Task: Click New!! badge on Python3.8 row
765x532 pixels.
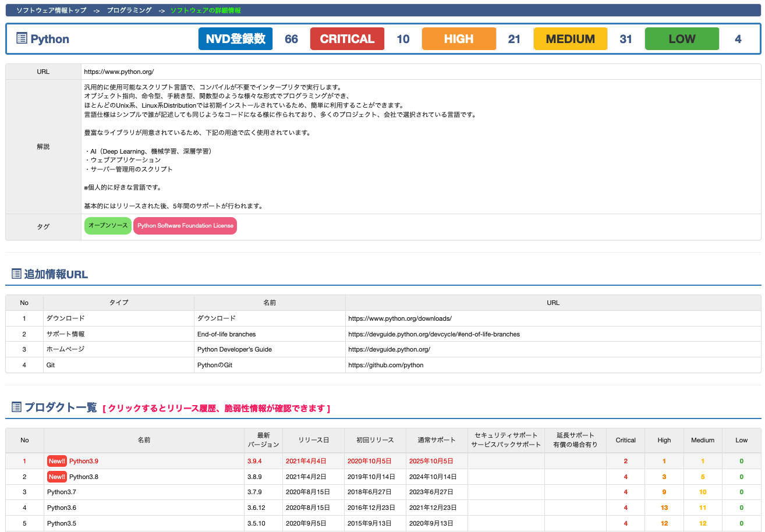Action: [x=57, y=477]
